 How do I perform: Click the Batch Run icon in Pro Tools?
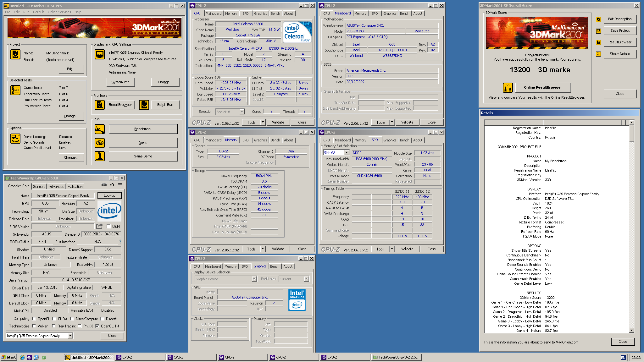coord(144,105)
